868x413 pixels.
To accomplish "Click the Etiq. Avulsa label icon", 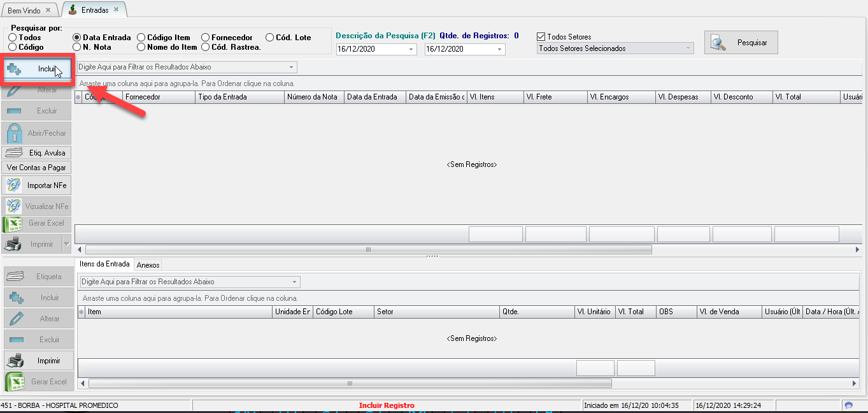I will 15,153.
